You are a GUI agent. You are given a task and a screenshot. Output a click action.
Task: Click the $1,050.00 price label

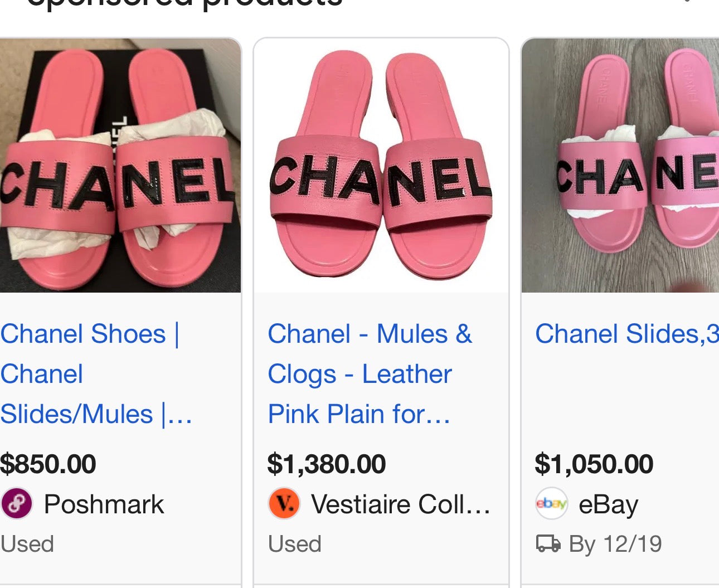coord(594,463)
